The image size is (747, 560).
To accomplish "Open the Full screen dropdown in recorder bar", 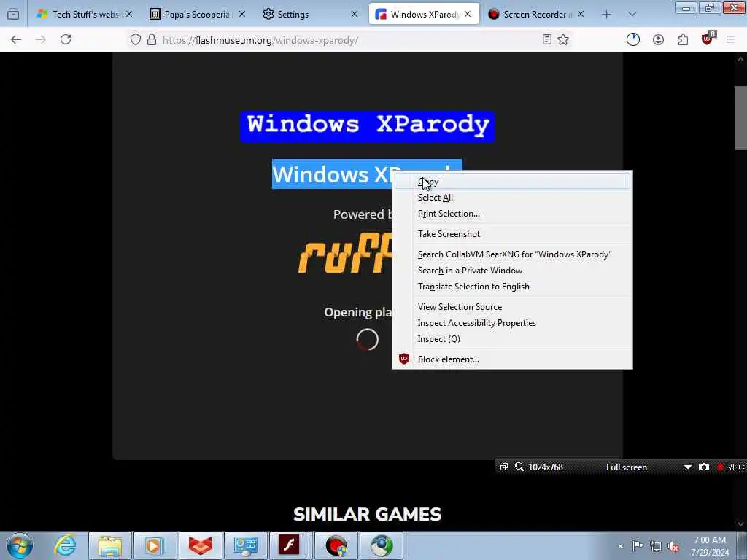I will [x=687, y=467].
